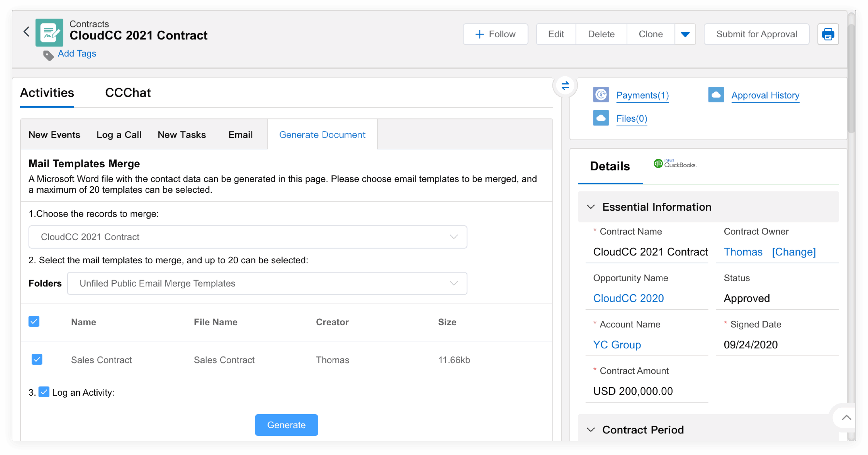Uncheck the select-all templates checkbox
The height and width of the screenshot is (455, 868).
[34, 321]
